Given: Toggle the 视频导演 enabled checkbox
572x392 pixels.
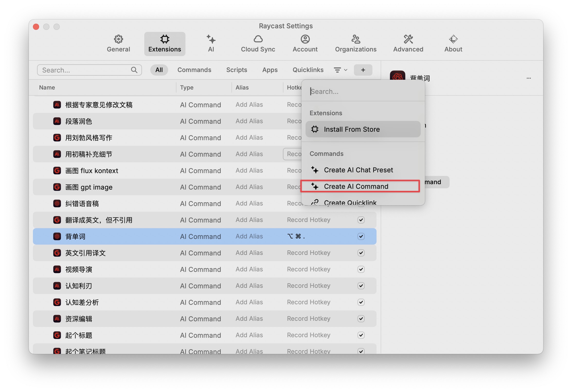Looking at the screenshot, I should pos(361,269).
